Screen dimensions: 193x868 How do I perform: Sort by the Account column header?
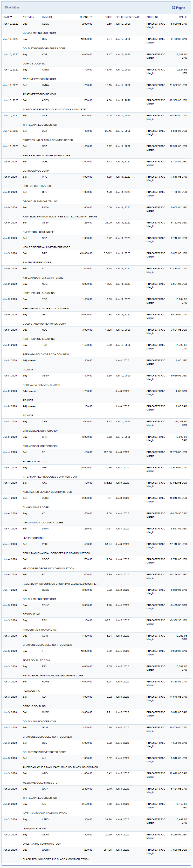click(x=152, y=17)
